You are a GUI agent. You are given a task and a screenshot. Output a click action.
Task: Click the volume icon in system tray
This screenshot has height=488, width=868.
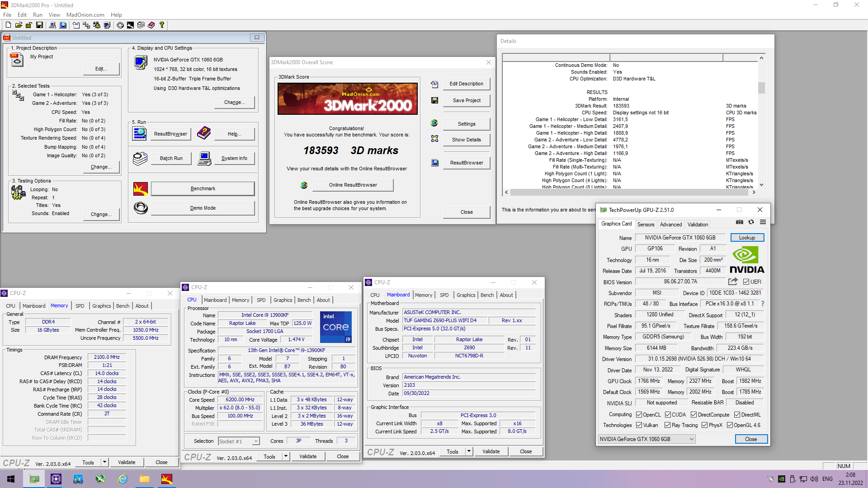coord(814,479)
